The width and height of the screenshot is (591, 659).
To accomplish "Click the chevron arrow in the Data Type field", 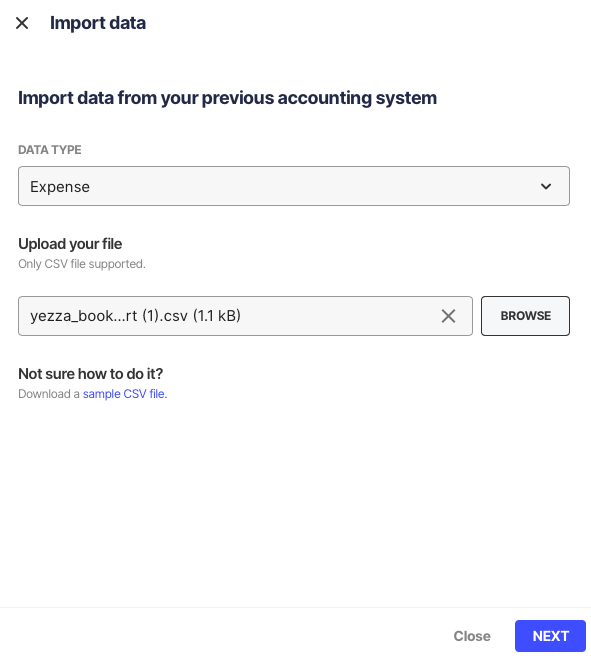I will point(546,186).
